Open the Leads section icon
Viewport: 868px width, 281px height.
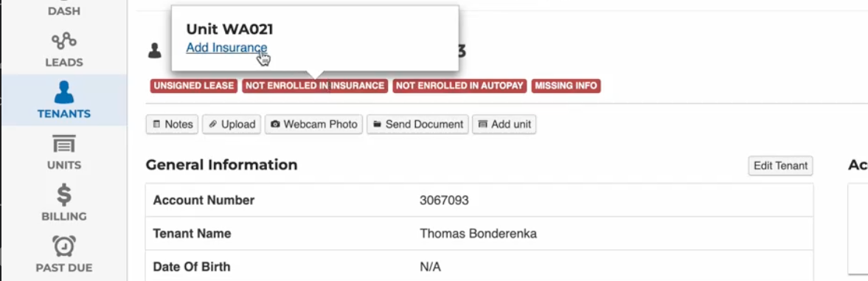(x=63, y=41)
